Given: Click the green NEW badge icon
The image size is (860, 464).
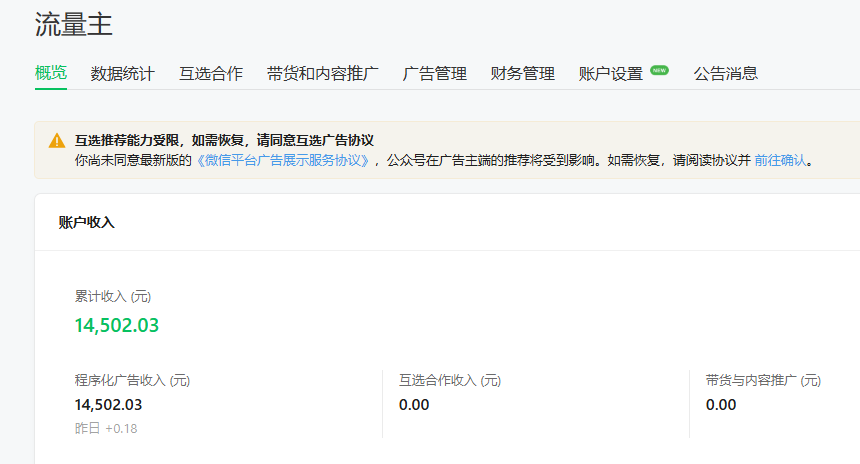Looking at the screenshot, I should pyautogui.click(x=659, y=70).
